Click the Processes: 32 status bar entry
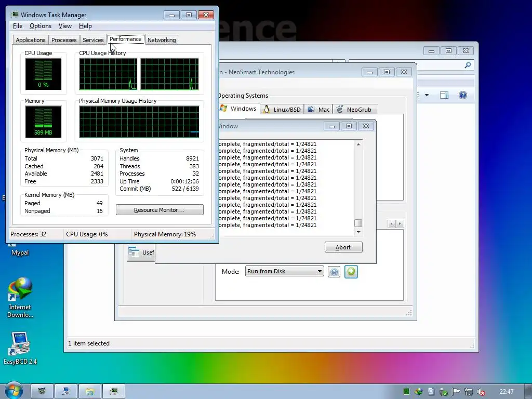 (x=28, y=234)
